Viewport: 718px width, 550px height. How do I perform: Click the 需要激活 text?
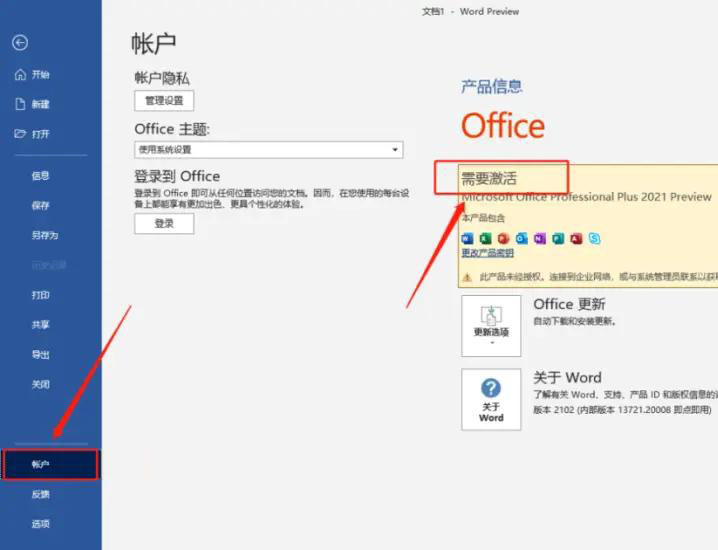[489, 178]
